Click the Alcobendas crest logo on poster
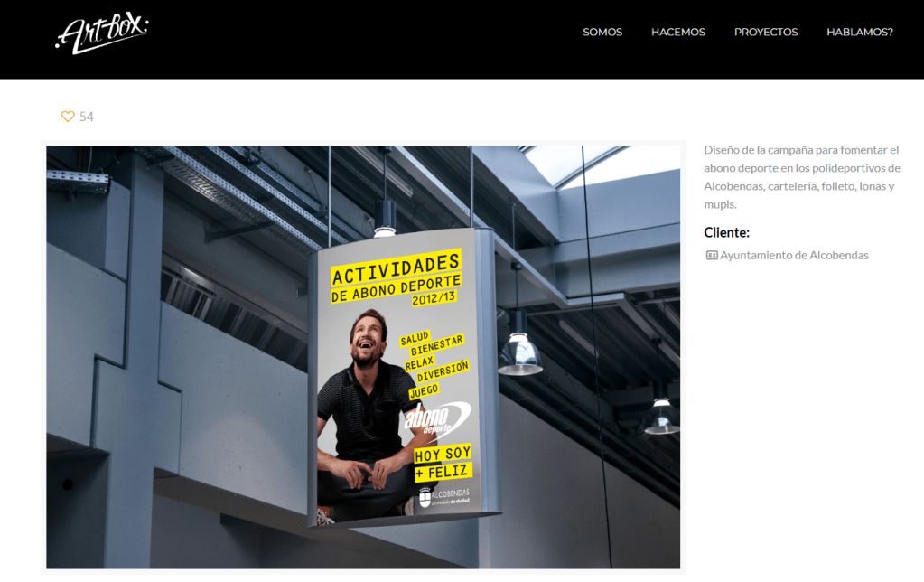This screenshot has width=924, height=582. pos(425,496)
